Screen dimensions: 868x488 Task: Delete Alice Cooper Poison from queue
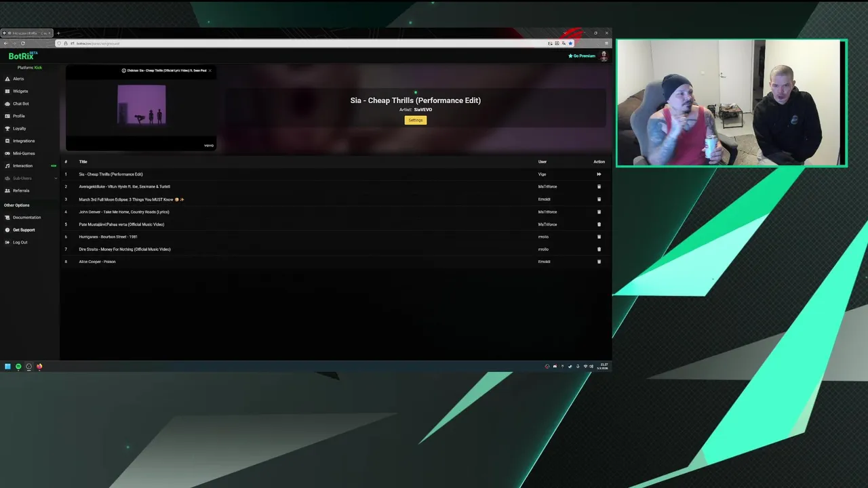(x=599, y=262)
